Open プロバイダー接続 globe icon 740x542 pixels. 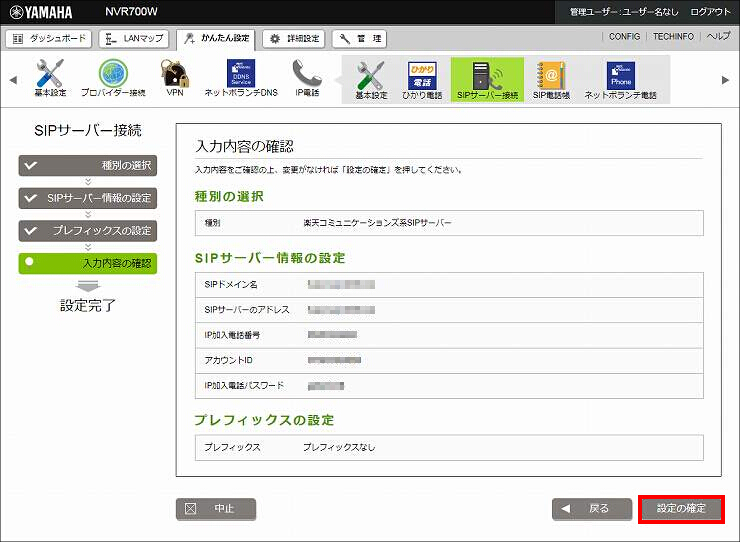coord(113,78)
